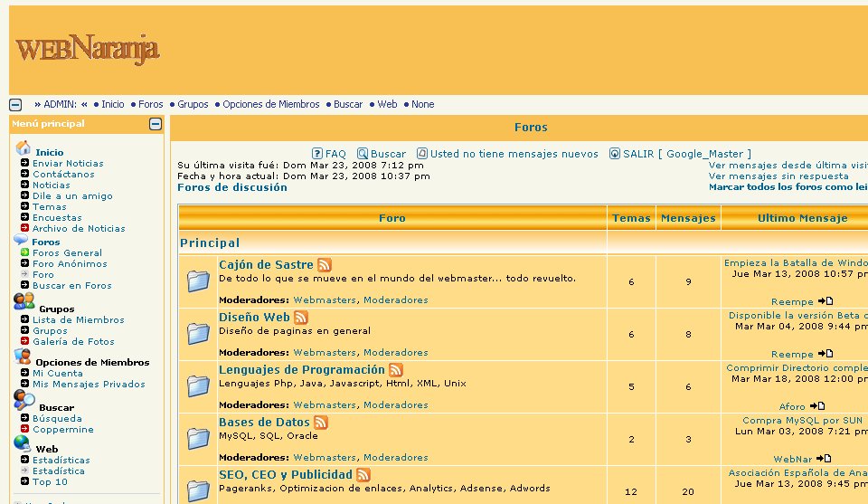
Task: Open the SEO, CEO y Publicidad forum
Action: tap(285, 474)
